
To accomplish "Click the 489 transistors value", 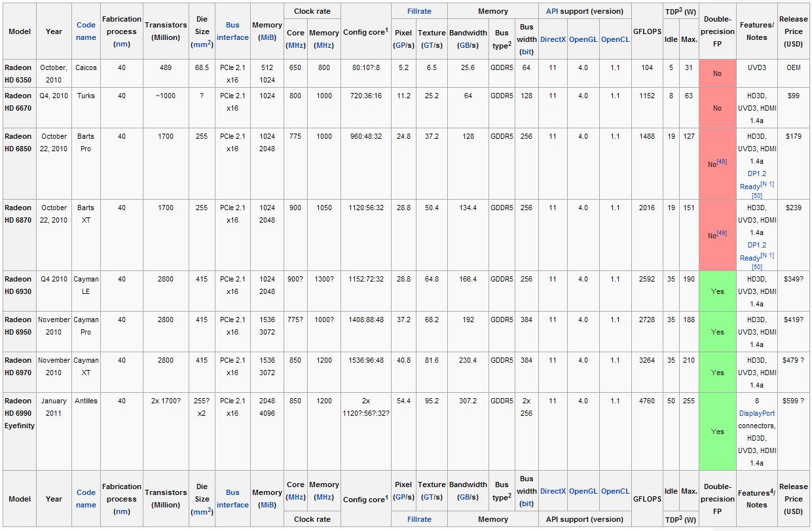I will (x=166, y=67).
